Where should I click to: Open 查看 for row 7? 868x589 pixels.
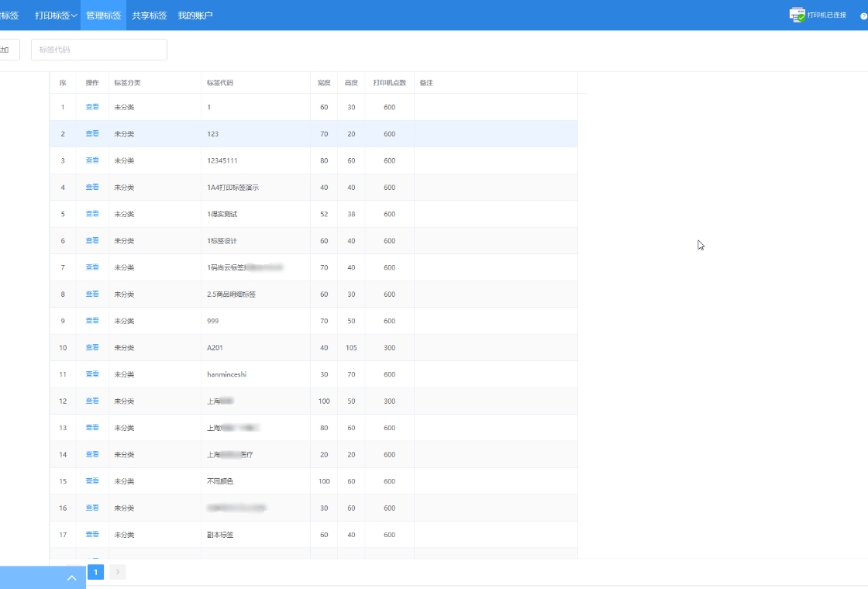click(x=92, y=267)
